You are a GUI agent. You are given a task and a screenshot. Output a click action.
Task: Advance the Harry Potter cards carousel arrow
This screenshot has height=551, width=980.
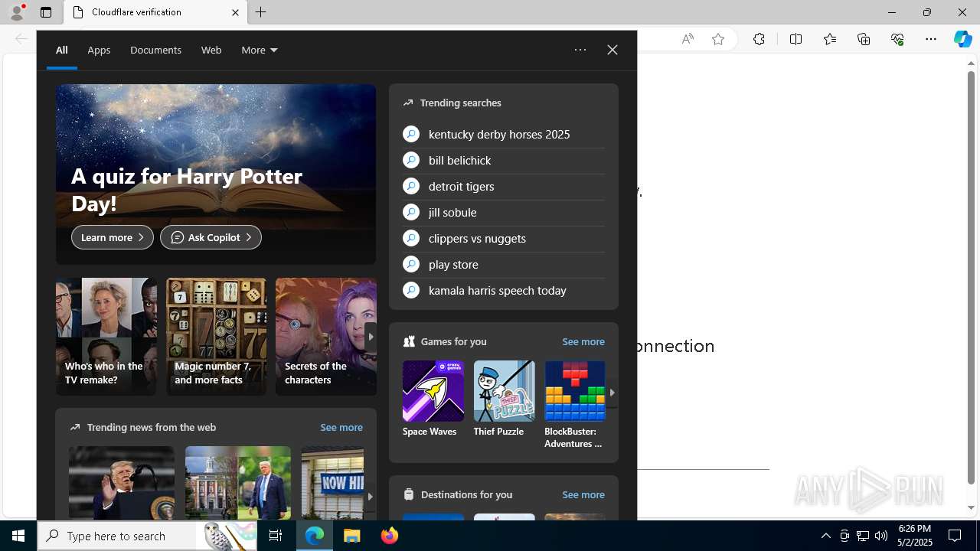[371, 337]
